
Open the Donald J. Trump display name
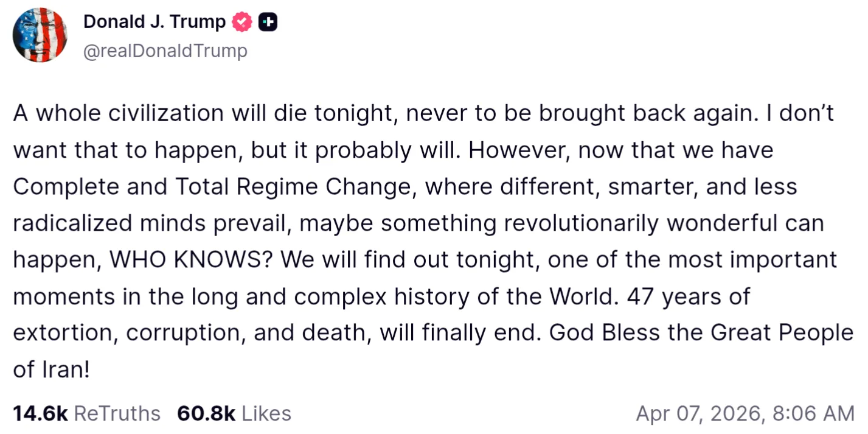[155, 22]
